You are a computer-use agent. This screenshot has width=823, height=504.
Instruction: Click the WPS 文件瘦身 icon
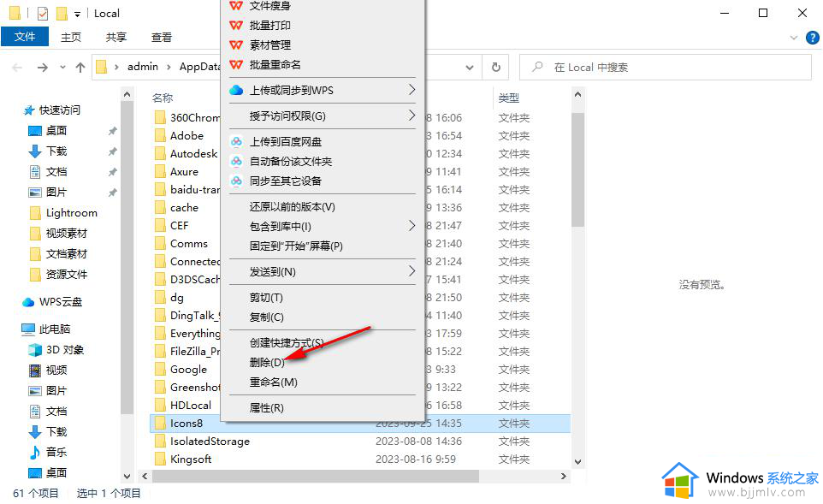point(236,6)
